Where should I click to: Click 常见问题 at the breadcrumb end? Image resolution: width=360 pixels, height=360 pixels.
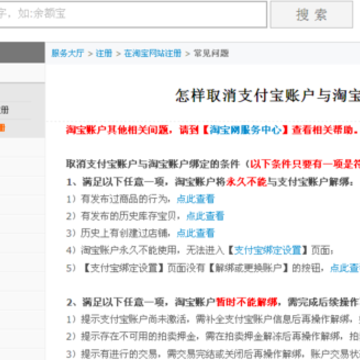pyautogui.click(x=211, y=53)
